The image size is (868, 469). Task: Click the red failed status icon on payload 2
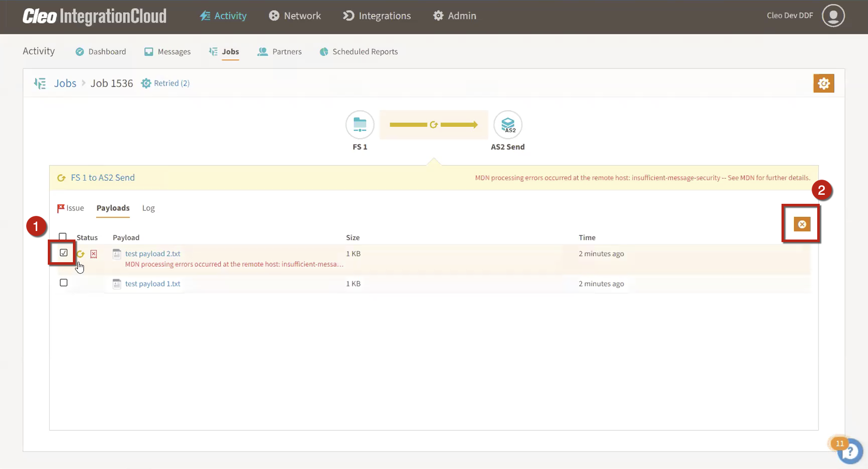[x=94, y=254]
